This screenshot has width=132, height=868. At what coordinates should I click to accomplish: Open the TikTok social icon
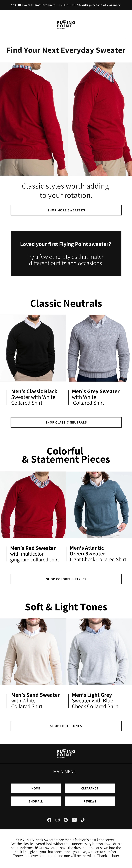click(83, 820)
